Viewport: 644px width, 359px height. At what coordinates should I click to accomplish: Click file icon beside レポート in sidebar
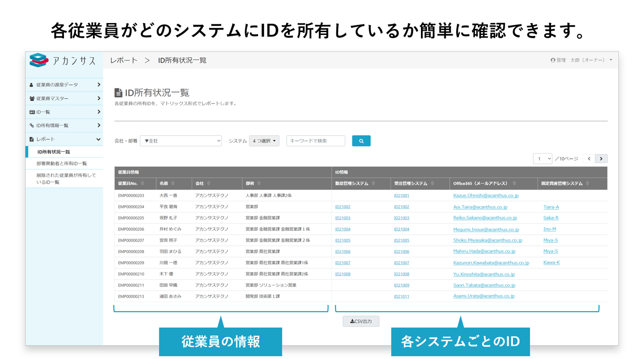click(x=32, y=139)
